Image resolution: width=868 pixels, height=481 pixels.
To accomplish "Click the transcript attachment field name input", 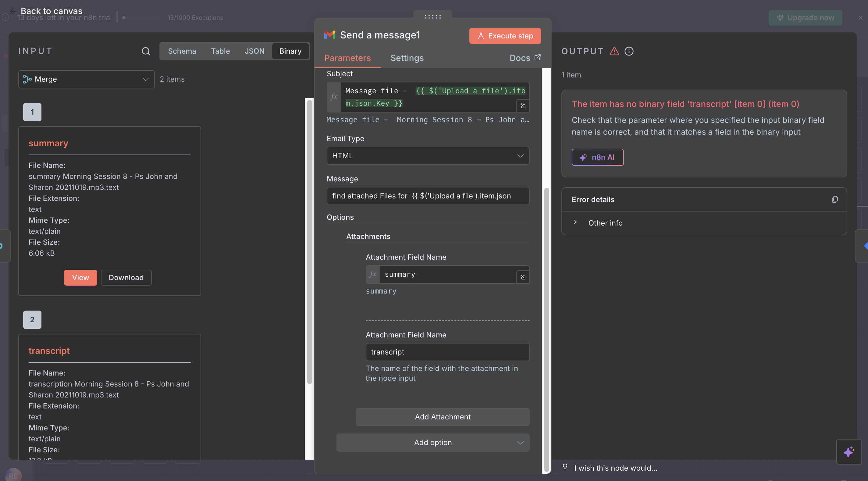I will pos(447,352).
